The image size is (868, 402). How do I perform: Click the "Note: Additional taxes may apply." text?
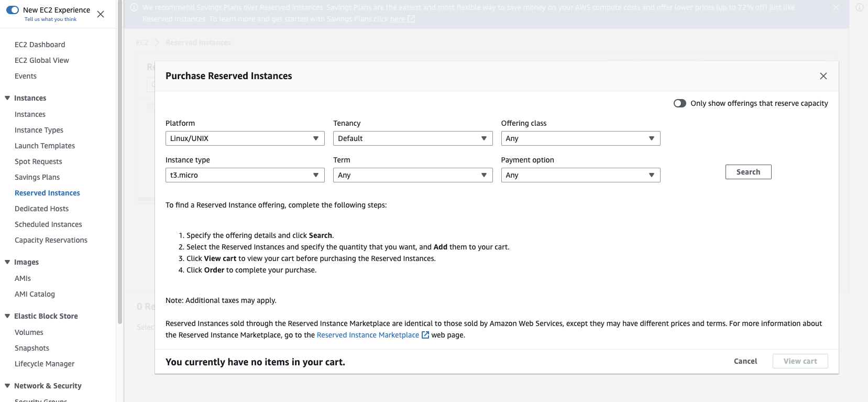(221, 300)
